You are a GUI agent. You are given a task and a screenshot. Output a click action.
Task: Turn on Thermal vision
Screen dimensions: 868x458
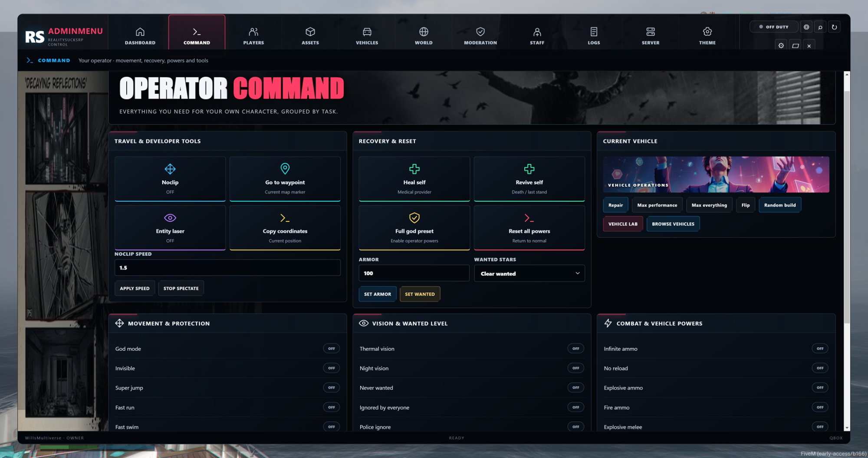(576, 349)
